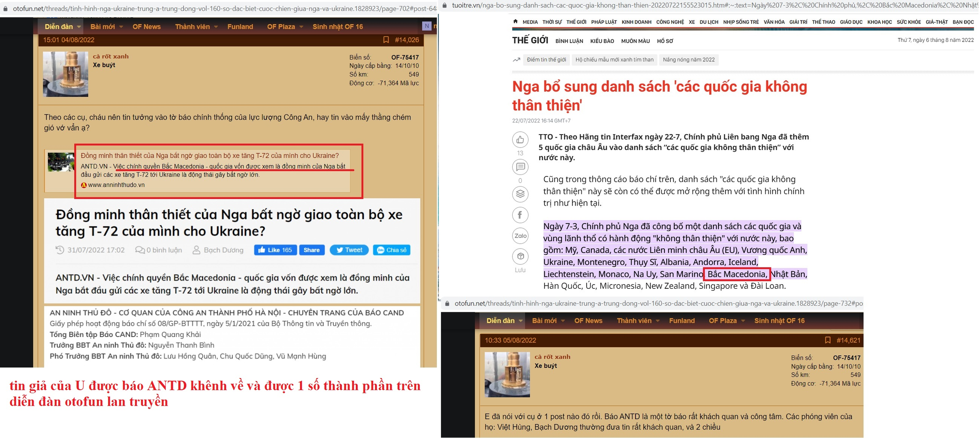Click the lock icon in the tuoitre.vn address bar
The image size is (980, 438).
pyautogui.click(x=445, y=5)
